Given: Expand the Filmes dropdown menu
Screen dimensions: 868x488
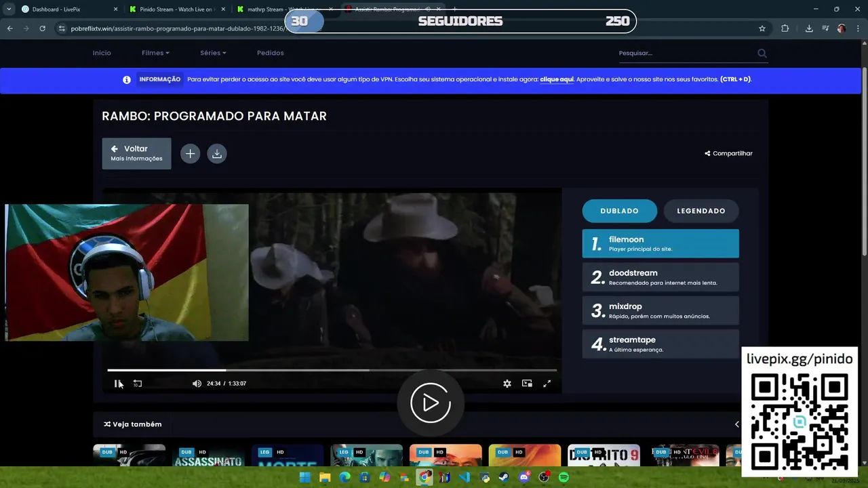Looking at the screenshot, I should point(155,53).
